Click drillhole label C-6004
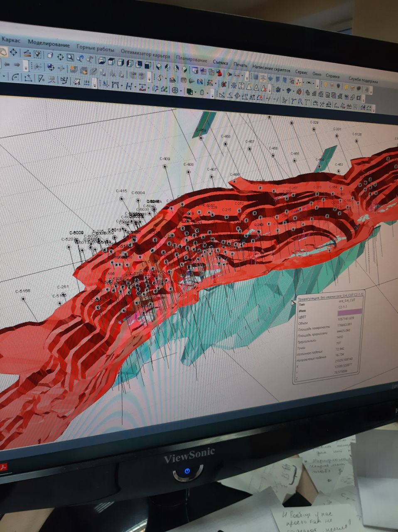Viewport: 398px width, 532px height. [138, 192]
